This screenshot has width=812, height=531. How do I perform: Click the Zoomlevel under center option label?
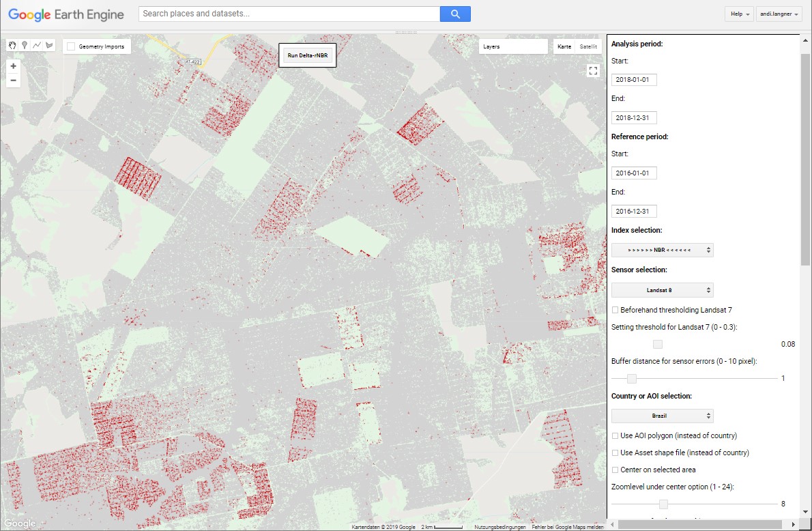point(673,487)
